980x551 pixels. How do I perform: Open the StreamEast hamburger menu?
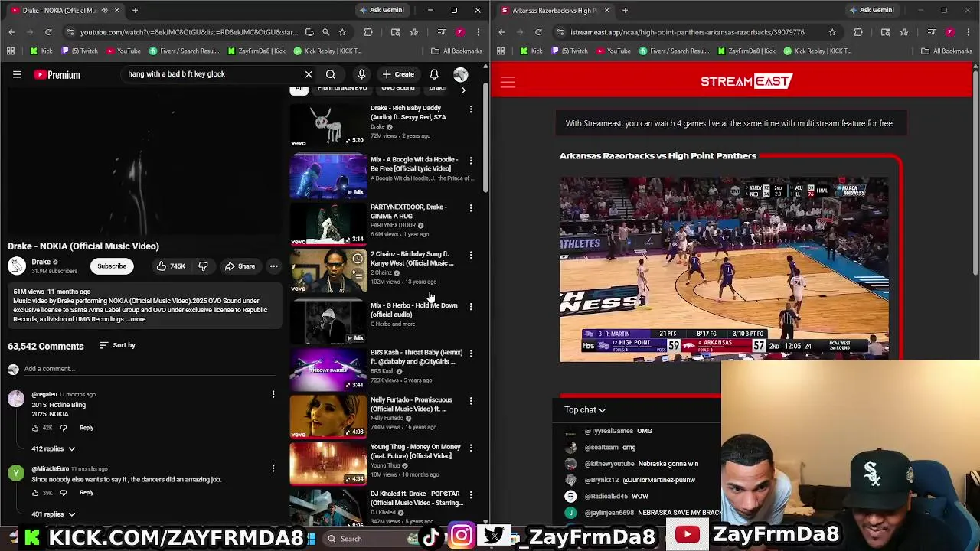[x=508, y=82]
